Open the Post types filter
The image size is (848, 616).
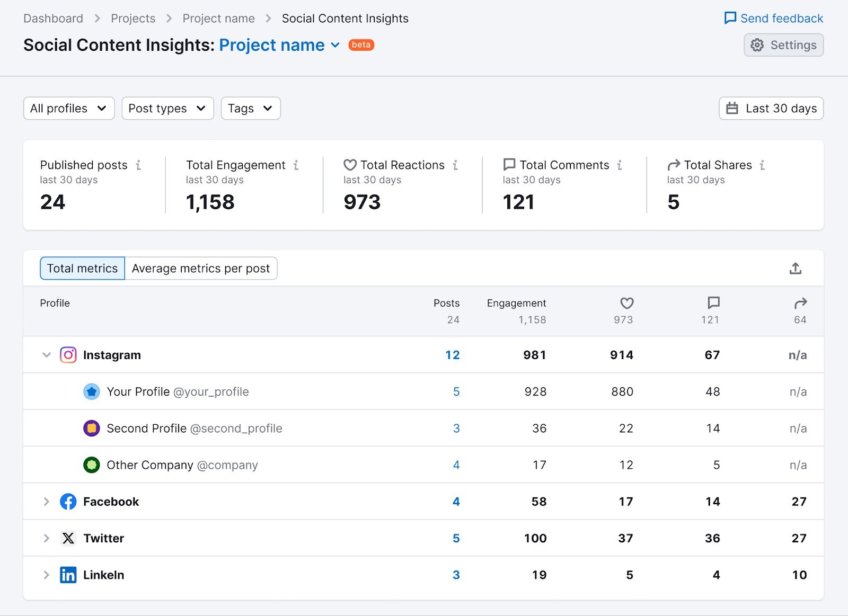point(167,108)
